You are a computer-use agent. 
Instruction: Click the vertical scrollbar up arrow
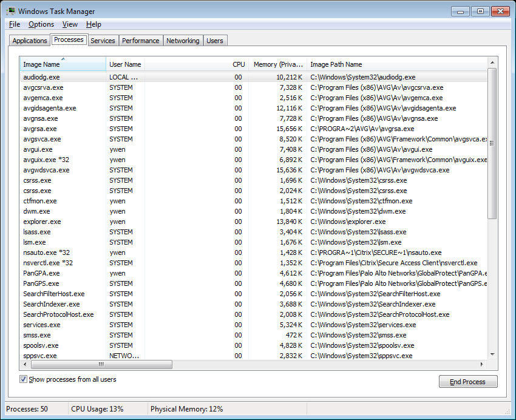[x=492, y=63]
